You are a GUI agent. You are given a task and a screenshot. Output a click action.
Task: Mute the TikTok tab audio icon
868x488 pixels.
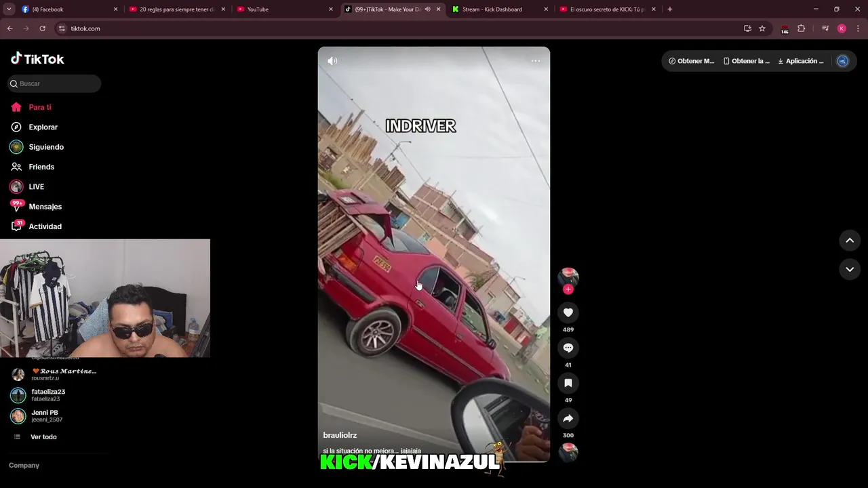(427, 9)
